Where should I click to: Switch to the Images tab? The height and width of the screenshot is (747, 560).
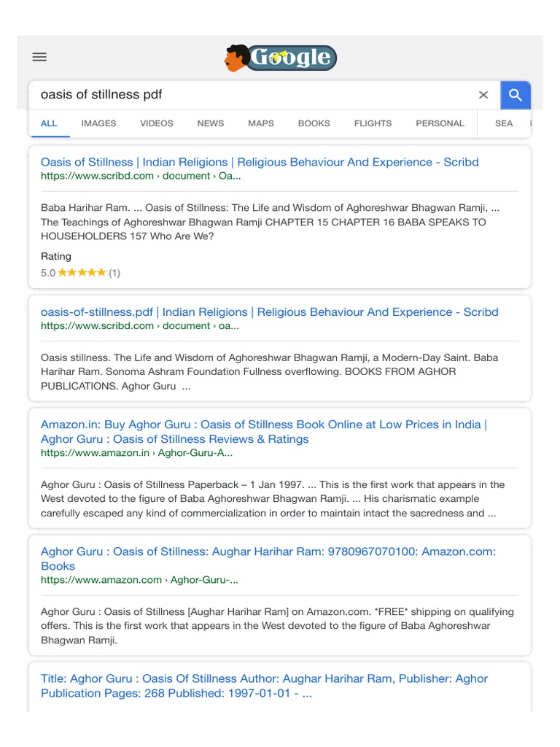pyautogui.click(x=98, y=123)
